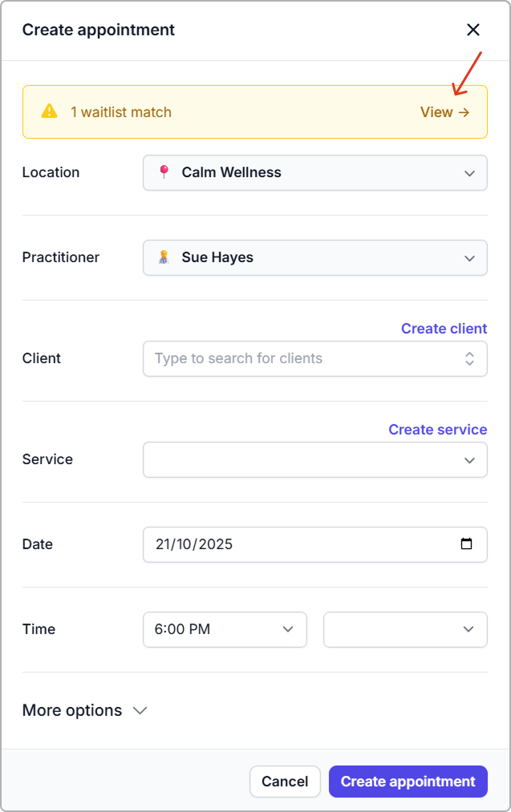Open the Practitioner dropdown showing Sue Hayes

point(314,257)
